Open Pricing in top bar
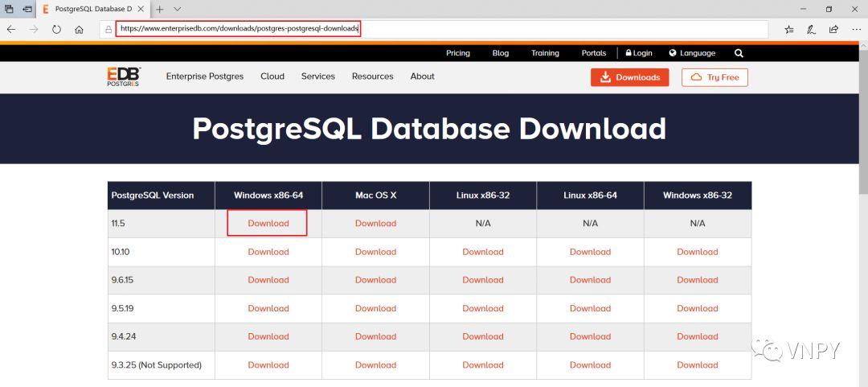This screenshot has height=387, width=868. tap(458, 53)
